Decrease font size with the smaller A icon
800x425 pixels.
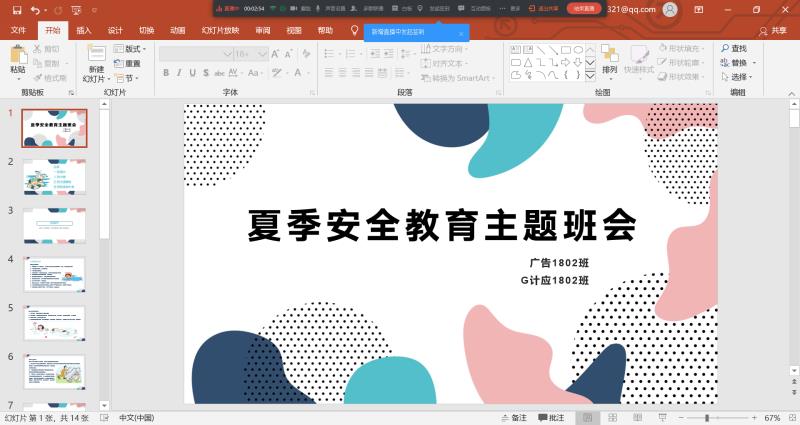point(289,54)
